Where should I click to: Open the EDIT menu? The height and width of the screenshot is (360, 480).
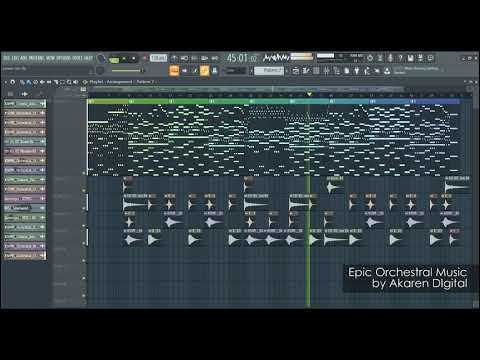15,58
